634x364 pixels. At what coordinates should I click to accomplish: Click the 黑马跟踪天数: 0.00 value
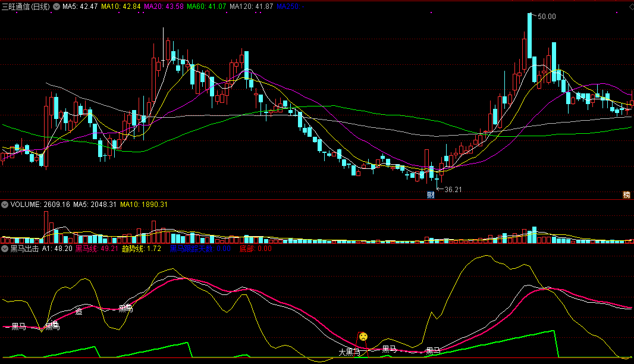click(200, 249)
